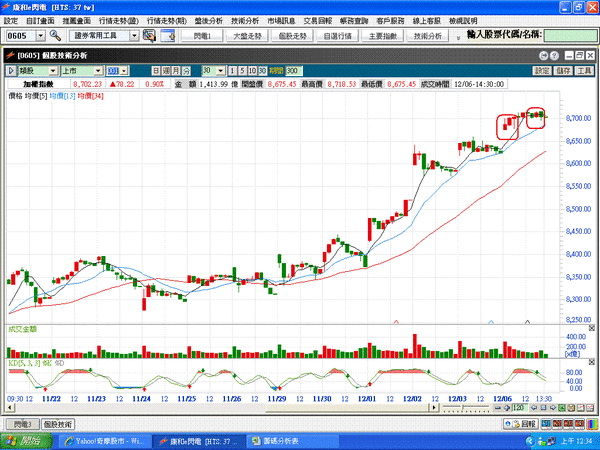Click the magnifier search icon beside 0605

click(55, 36)
